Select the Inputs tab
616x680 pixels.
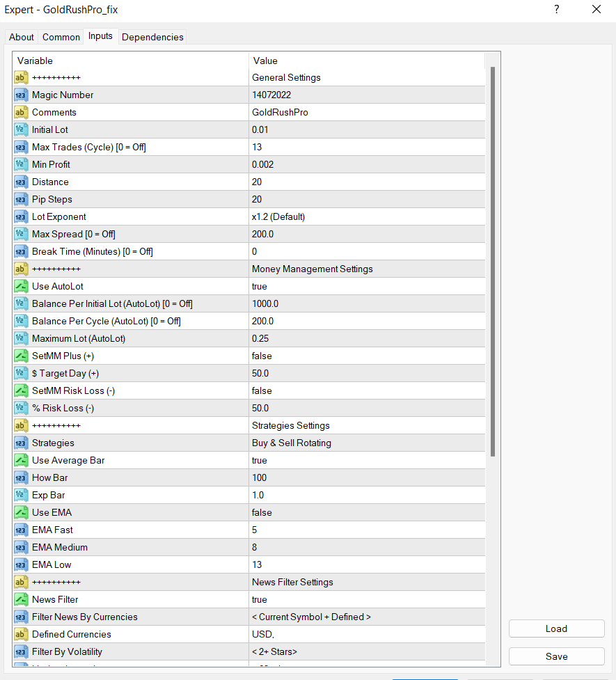(x=100, y=36)
